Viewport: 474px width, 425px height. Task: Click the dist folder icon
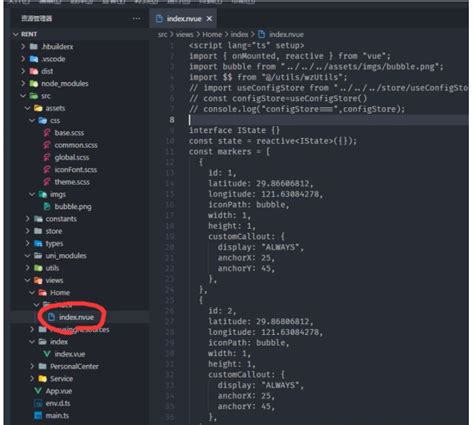[x=34, y=71]
